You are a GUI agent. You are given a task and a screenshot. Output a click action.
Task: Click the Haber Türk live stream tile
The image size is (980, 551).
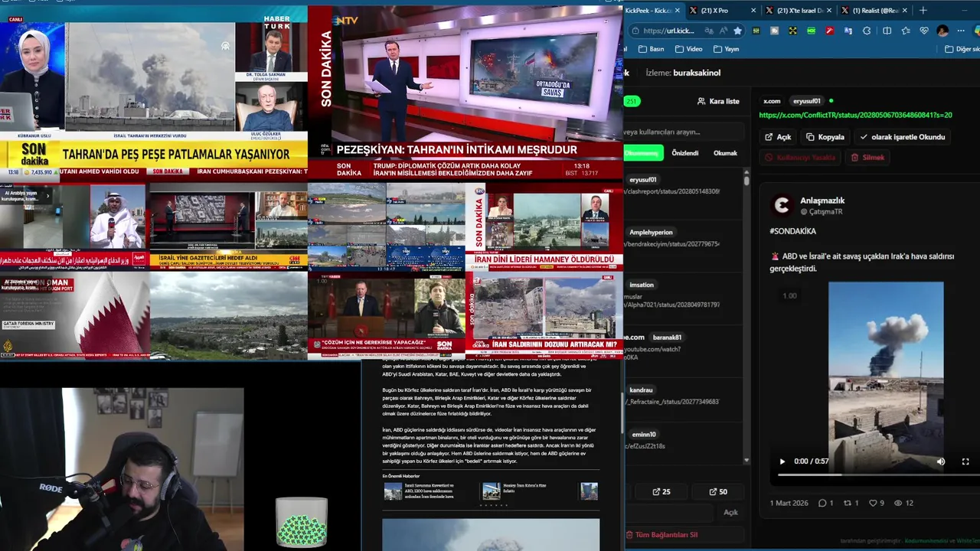[x=154, y=94]
